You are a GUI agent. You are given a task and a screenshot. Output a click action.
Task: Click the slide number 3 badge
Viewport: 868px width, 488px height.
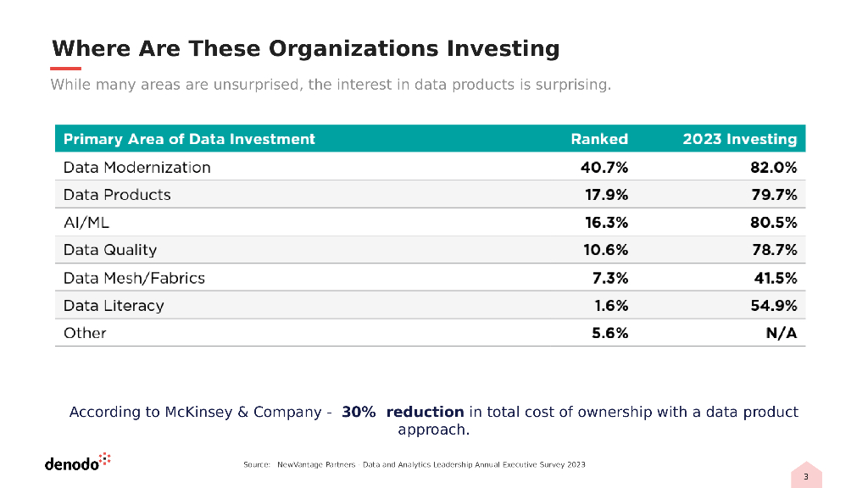coord(806,477)
